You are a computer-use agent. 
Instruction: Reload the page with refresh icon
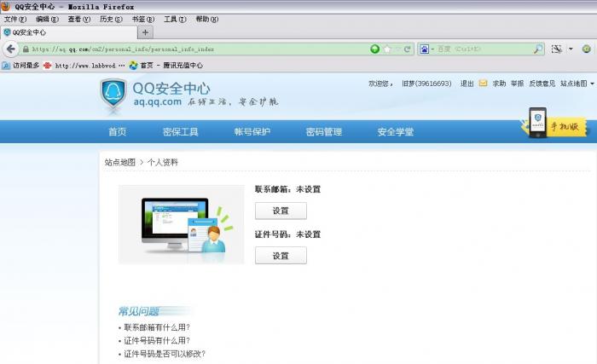point(407,49)
